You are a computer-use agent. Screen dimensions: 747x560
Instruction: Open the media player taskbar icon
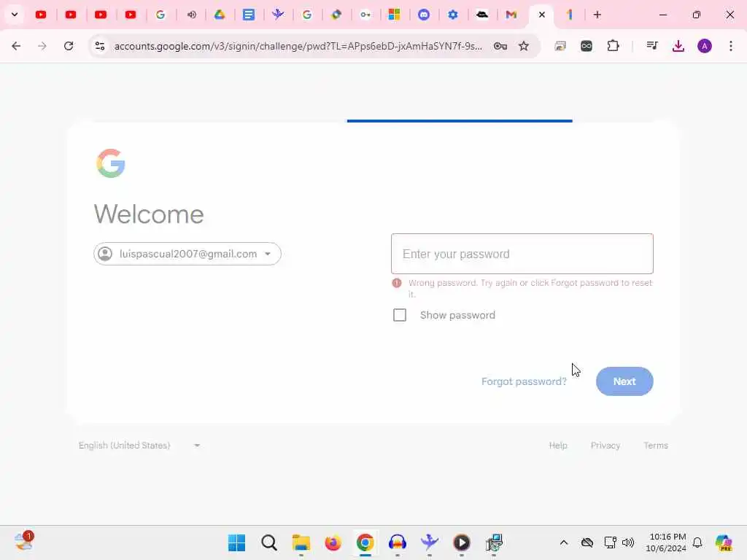point(461,542)
